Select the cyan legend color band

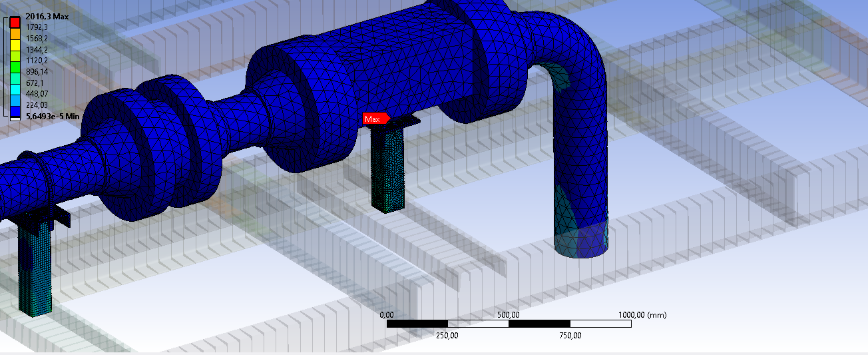15,88
